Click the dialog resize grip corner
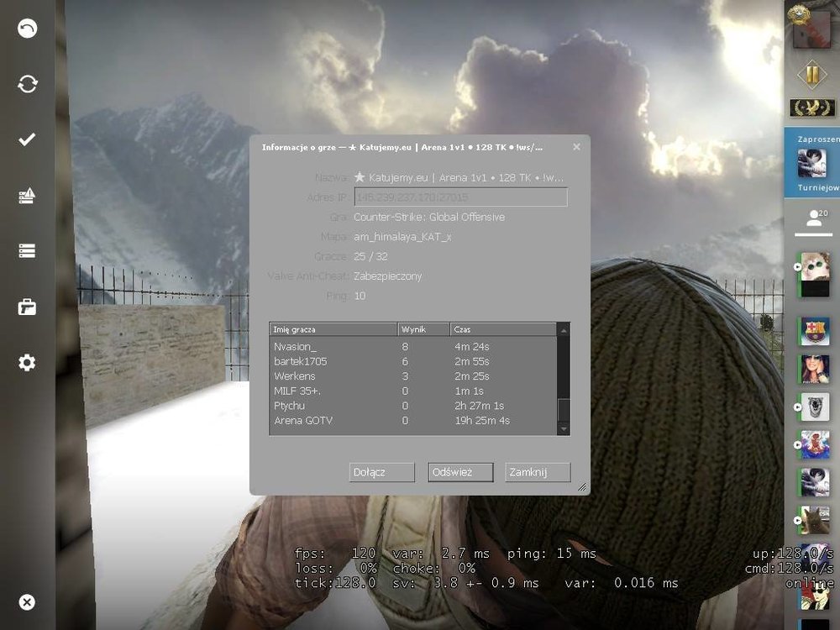This screenshot has width=840, height=630. pos(582,486)
